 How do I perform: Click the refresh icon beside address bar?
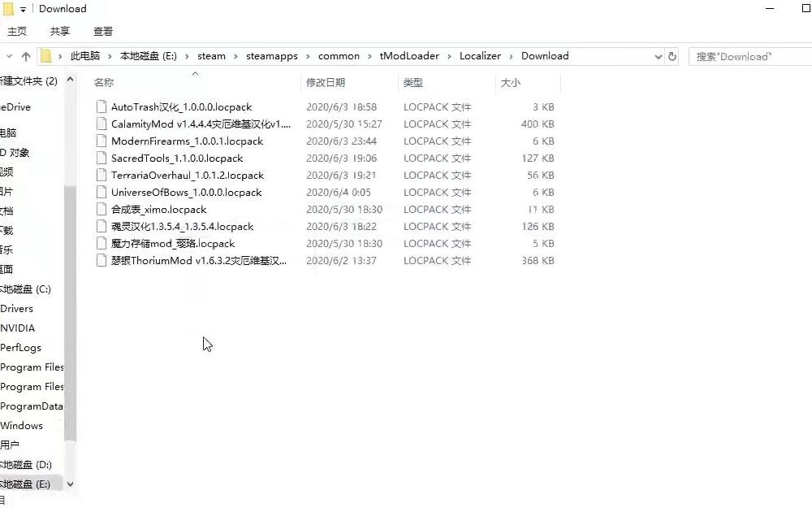[672, 56]
